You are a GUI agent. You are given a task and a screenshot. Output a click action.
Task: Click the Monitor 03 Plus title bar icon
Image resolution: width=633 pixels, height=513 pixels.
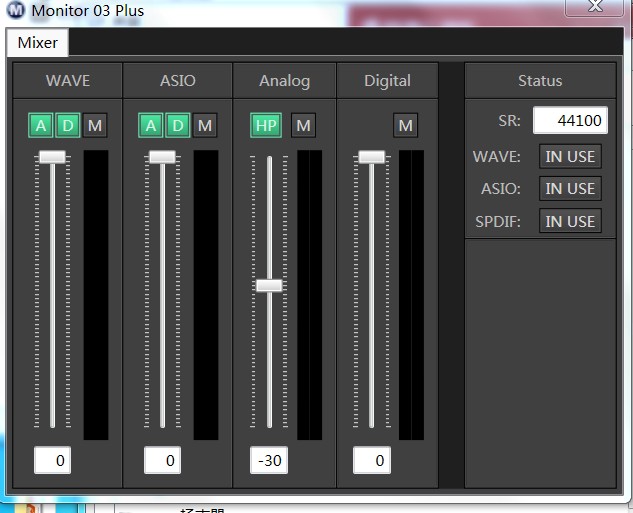pyautogui.click(x=16, y=11)
